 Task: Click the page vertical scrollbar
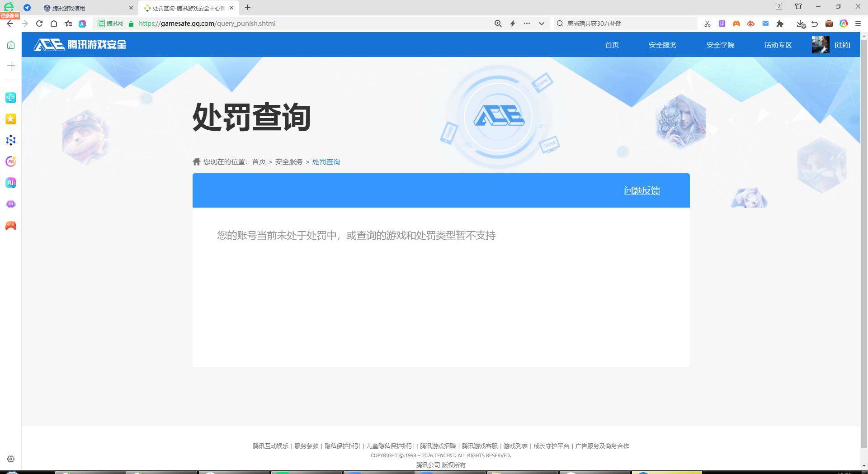pos(864,244)
